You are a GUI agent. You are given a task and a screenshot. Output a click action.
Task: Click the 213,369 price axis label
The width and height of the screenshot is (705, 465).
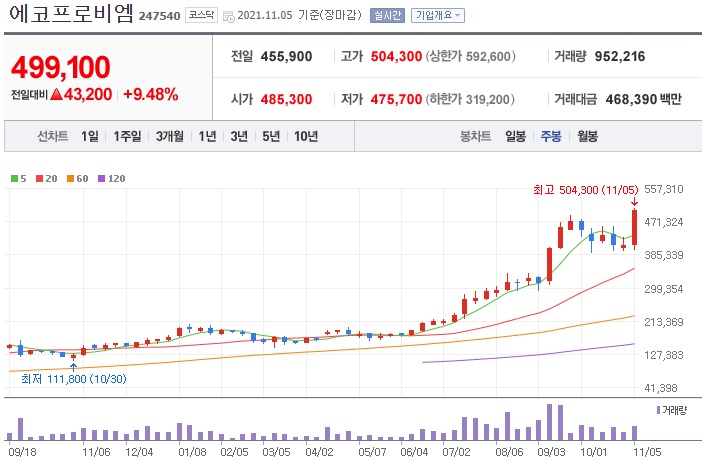click(664, 322)
